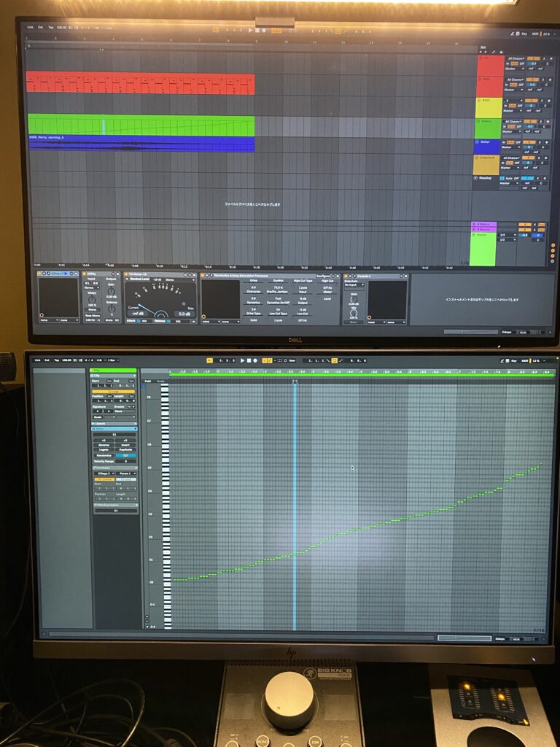Screen dimensions: 560x747
Task: Select the red track clip in arrangement
Action: pos(140,82)
